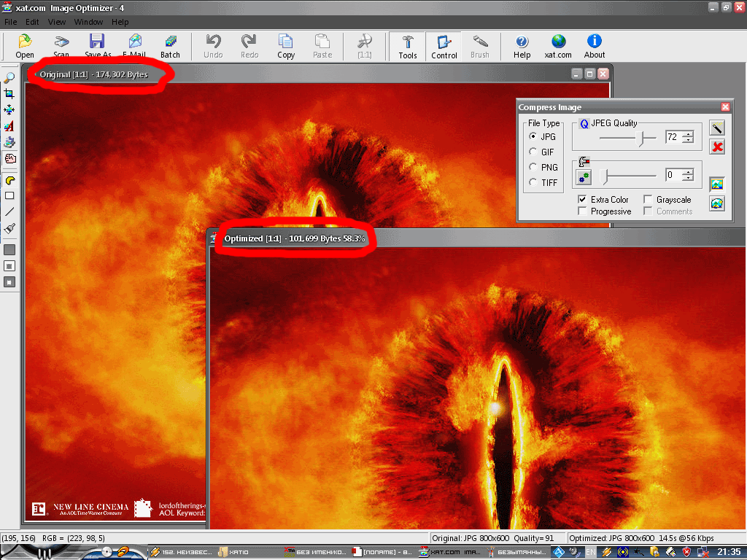Open the Help menu
747x560 pixels.
tap(120, 22)
